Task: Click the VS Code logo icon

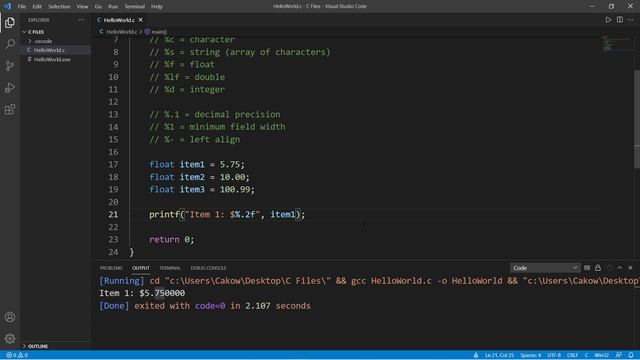Action: tap(7, 6)
